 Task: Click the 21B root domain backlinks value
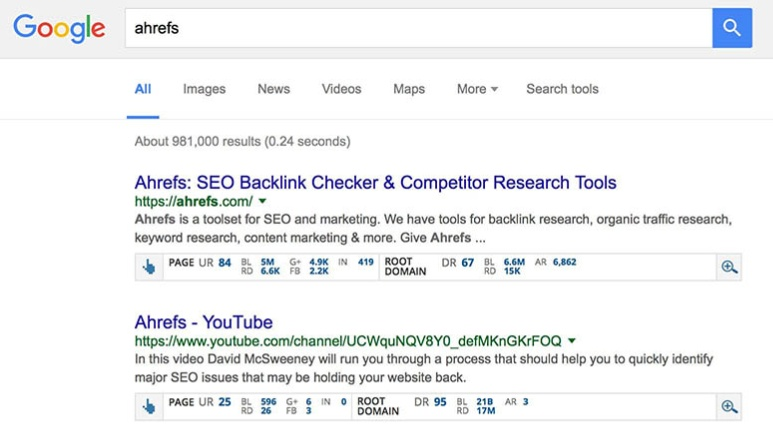pyautogui.click(x=485, y=402)
